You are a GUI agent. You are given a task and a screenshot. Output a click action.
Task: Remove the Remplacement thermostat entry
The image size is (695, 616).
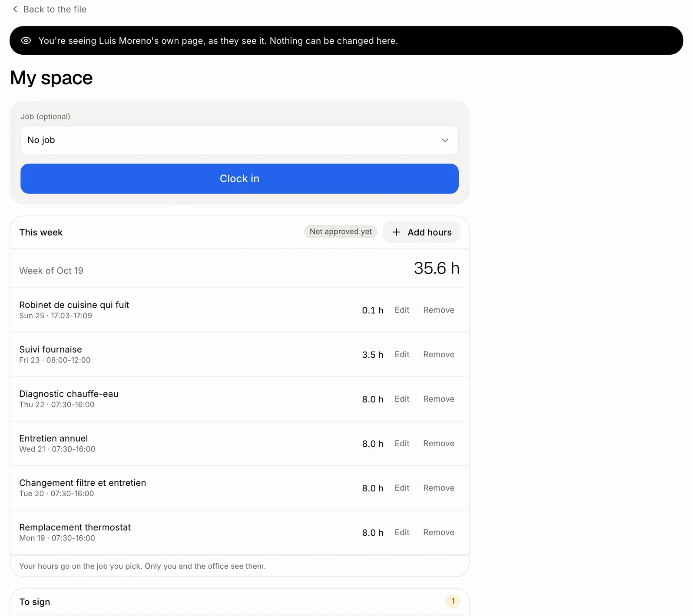tap(439, 532)
